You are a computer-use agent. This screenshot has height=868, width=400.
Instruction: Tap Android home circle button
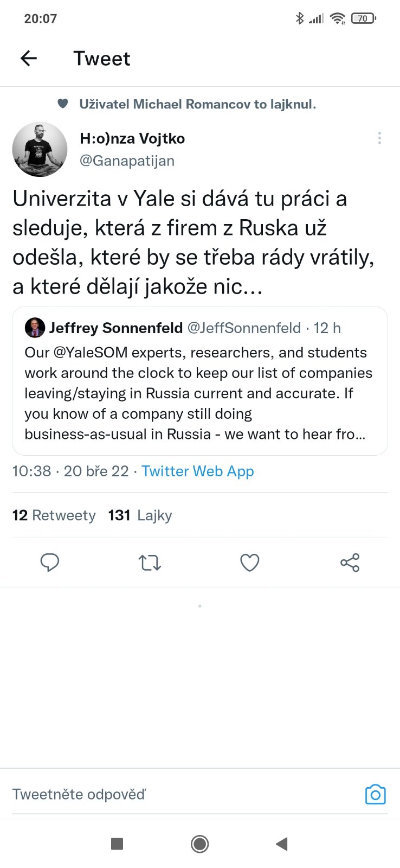(x=199, y=844)
